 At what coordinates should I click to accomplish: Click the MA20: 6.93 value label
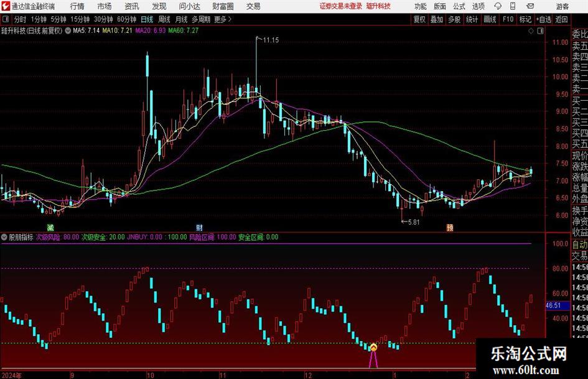click(151, 30)
